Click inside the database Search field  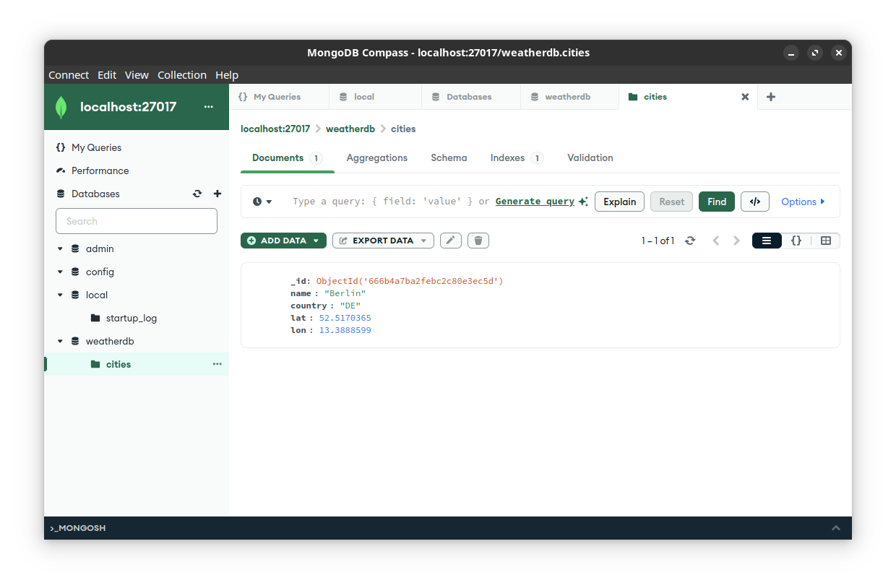pos(136,220)
